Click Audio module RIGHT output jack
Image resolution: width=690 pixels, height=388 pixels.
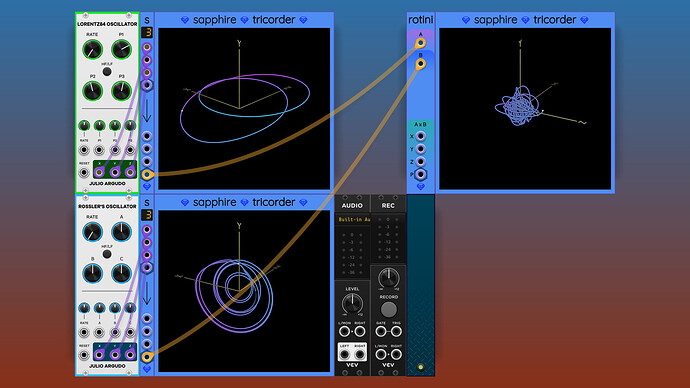click(x=360, y=355)
